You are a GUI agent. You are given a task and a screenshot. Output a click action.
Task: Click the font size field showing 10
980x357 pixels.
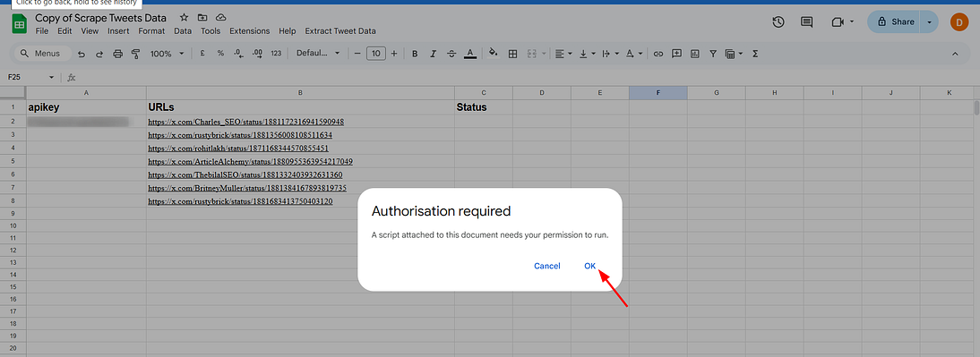(x=375, y=54)
